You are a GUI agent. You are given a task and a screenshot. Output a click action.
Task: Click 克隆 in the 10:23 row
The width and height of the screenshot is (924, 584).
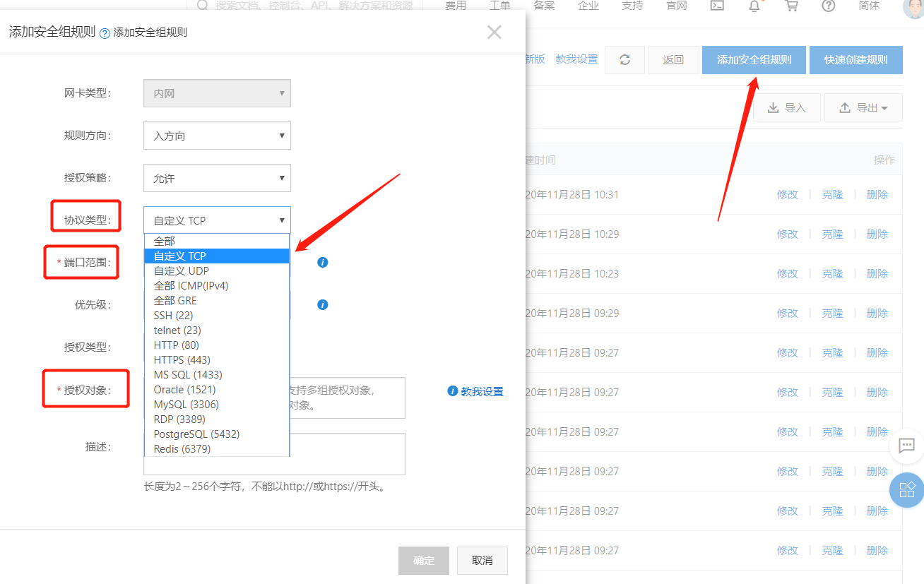tap(832, 273)
